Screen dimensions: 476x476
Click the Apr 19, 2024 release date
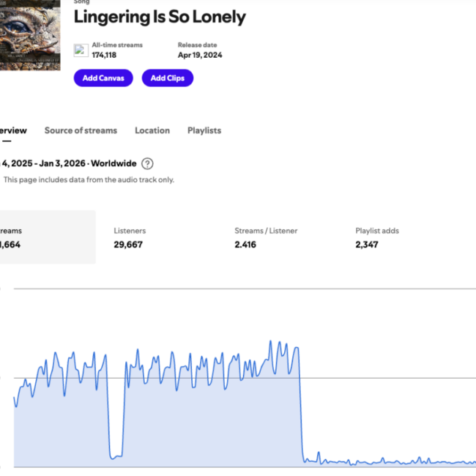(199, 55)
